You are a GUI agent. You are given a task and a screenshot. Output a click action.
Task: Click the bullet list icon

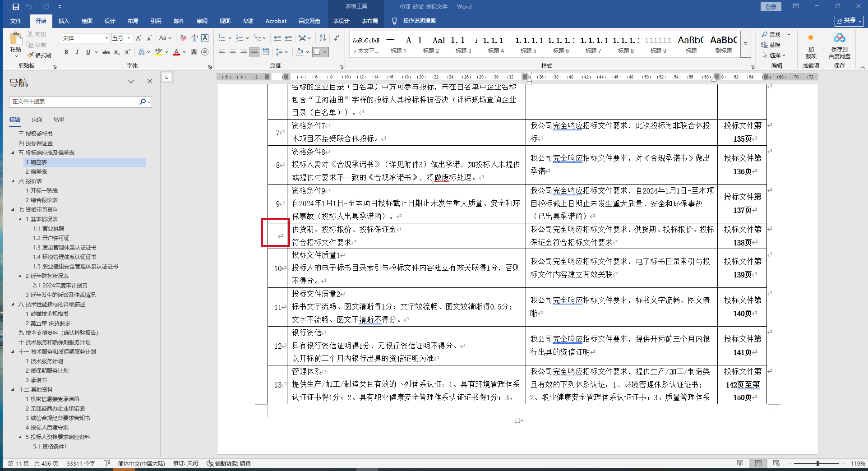[x=222, y=38]
